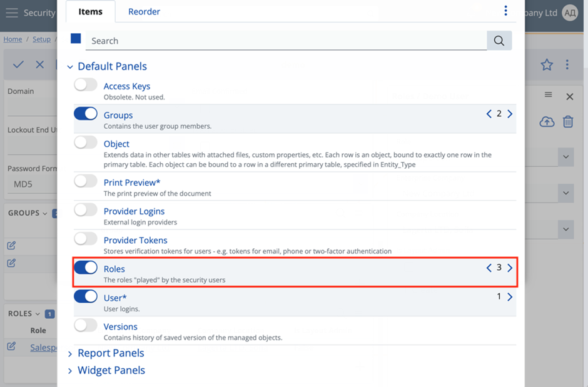
Task: Disable the User panel toggle
Action: pyautogui.click(x=86, y=296)
